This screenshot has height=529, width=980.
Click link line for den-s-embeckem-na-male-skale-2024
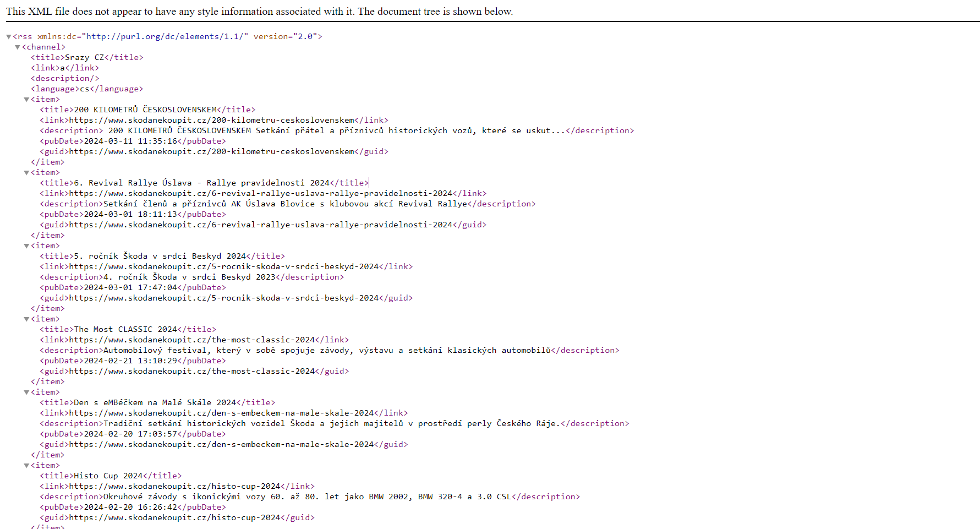pyautogui.click(x=224, y=413)
